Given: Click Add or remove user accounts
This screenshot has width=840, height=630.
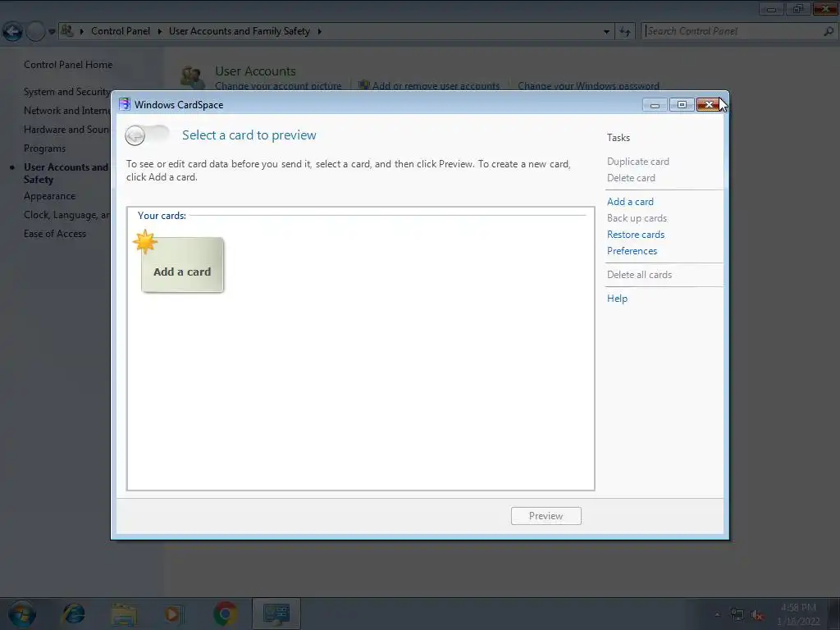Looking at the screenshot, I should 436,85.
